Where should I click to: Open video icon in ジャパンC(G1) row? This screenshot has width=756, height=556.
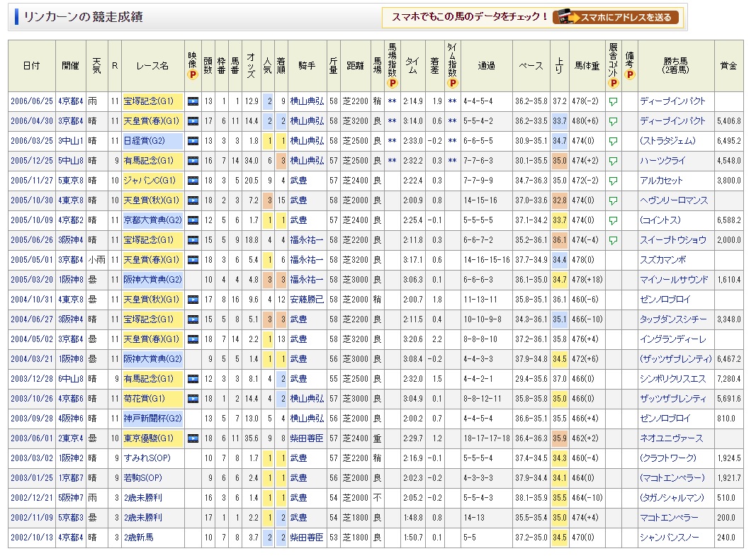(193, 181)
